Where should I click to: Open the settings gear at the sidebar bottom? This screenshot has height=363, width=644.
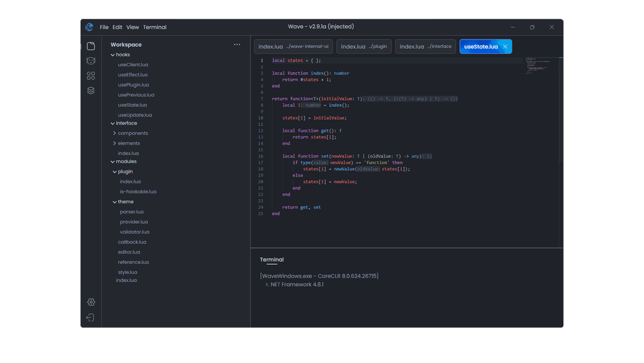[91, 302]
